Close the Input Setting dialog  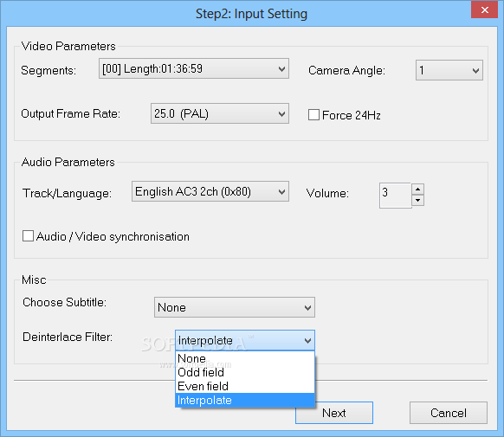point(484,10)
